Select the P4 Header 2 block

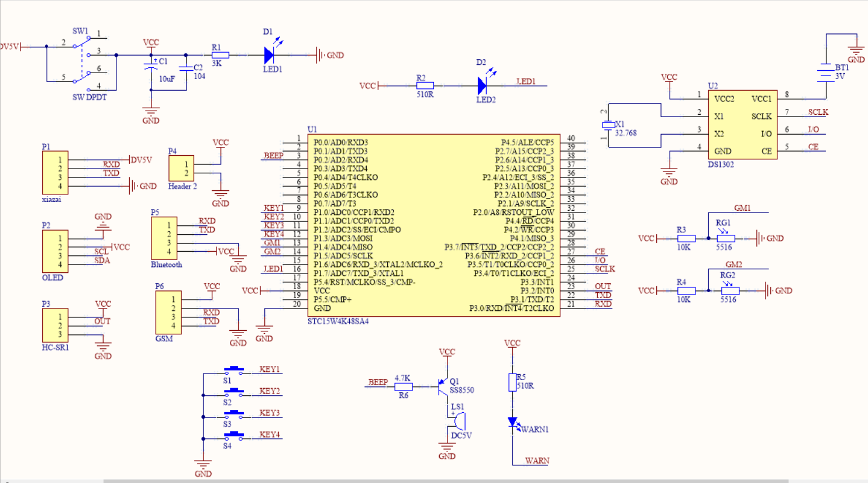pos(181,169)
